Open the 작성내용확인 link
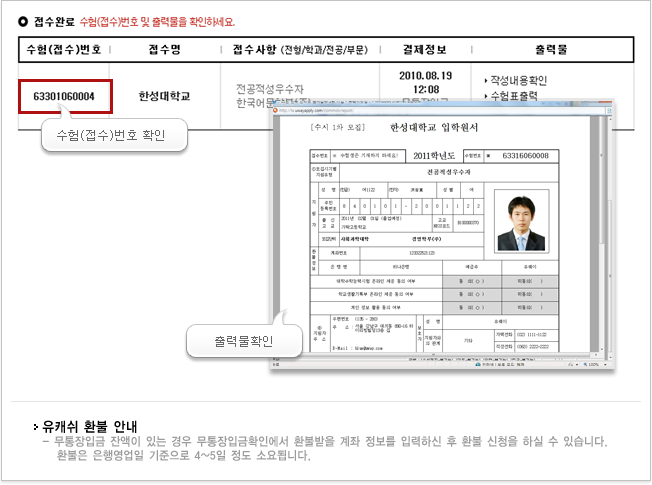This screenshot has height=485, width=652. (519, 80)
